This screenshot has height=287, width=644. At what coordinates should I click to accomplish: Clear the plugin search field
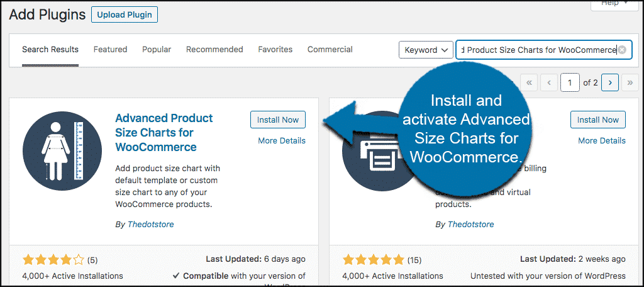tap(622, 50)
